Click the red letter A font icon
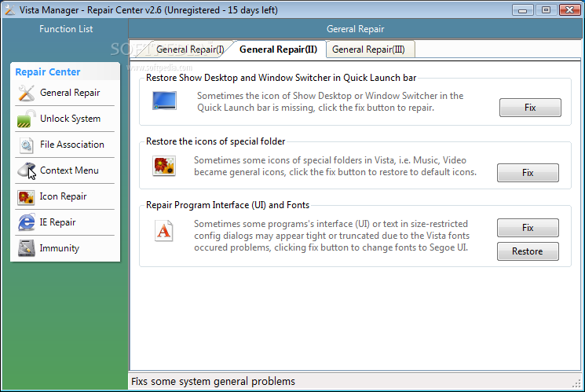This screenshot has width=585, height=392. click(164, 231)
